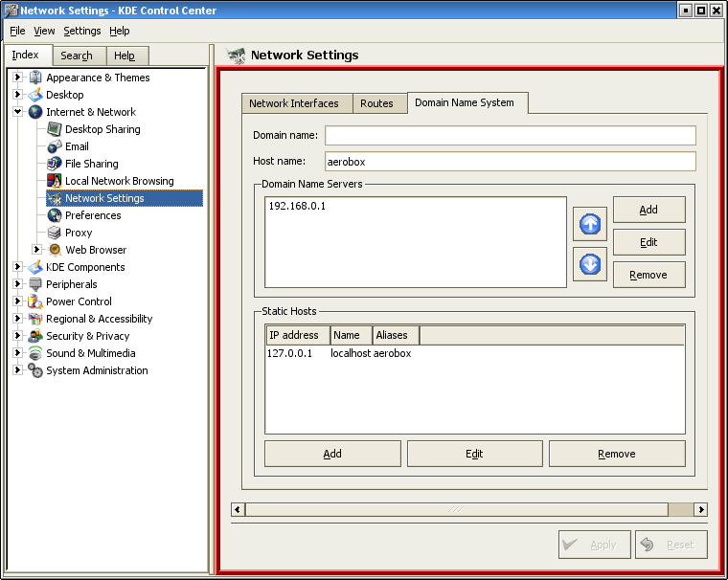This screenshot has height=580, width=728.
Task: Sort static hosts by Aliases column
Action: pyautogui.click(x=396, y=335)
